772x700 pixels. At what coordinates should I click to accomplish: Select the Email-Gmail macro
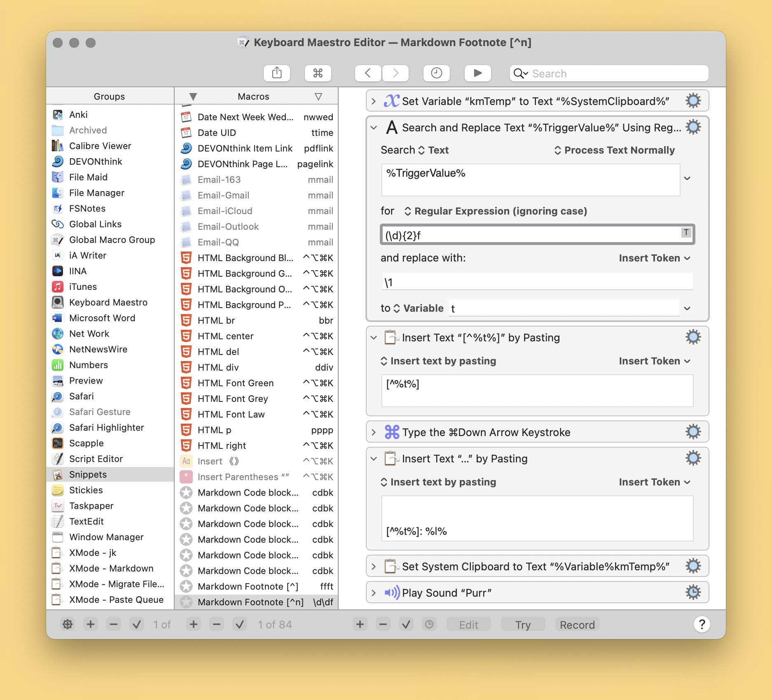click(256, 195)
